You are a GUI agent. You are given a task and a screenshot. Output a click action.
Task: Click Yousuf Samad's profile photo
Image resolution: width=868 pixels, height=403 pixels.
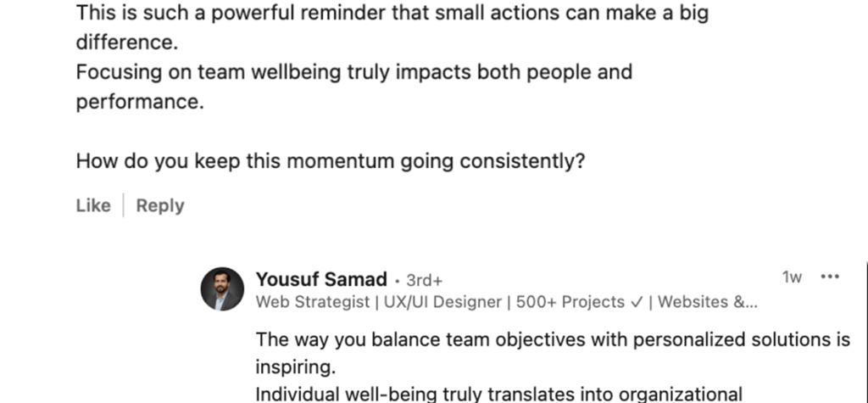click(222, 289)
